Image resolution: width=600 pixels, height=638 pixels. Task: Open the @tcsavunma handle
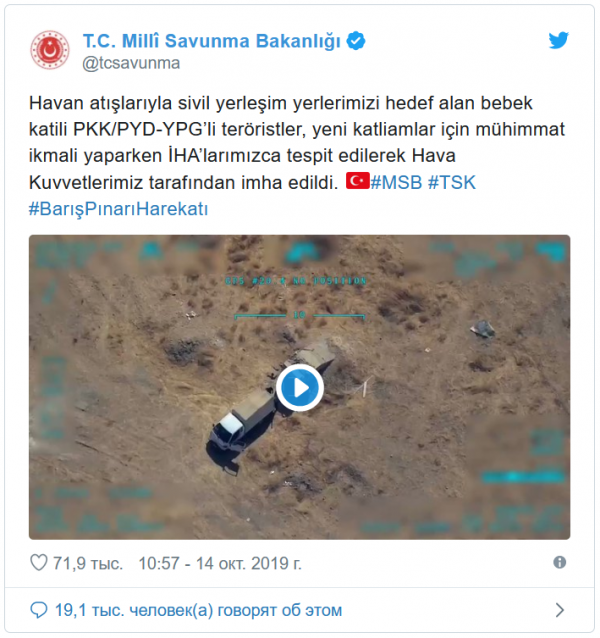pyautogui.click(x=131, y=63)
